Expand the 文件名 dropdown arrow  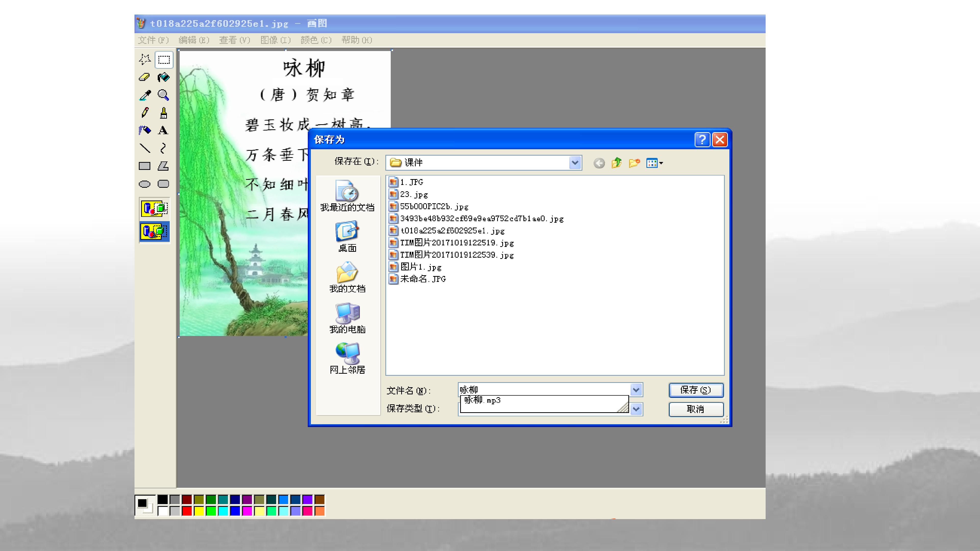(x=636, y=390)
